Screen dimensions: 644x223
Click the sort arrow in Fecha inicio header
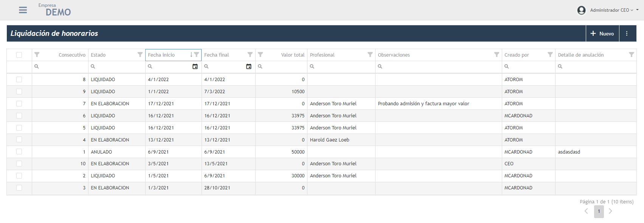(x=191, y=55)
